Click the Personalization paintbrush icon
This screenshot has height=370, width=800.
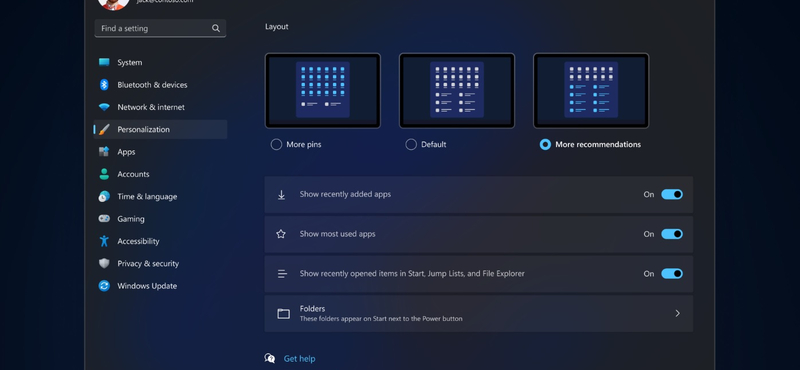[104, 130]
